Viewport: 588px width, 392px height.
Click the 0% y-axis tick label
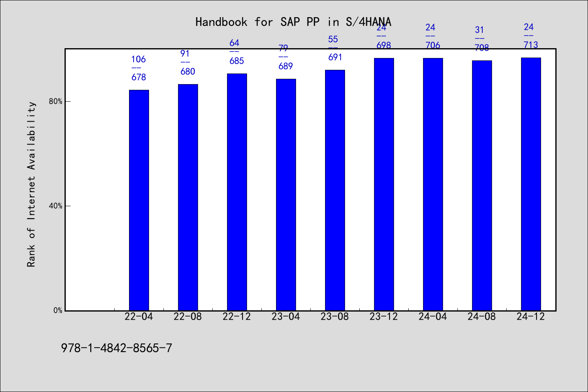click(x=58, y=310)
